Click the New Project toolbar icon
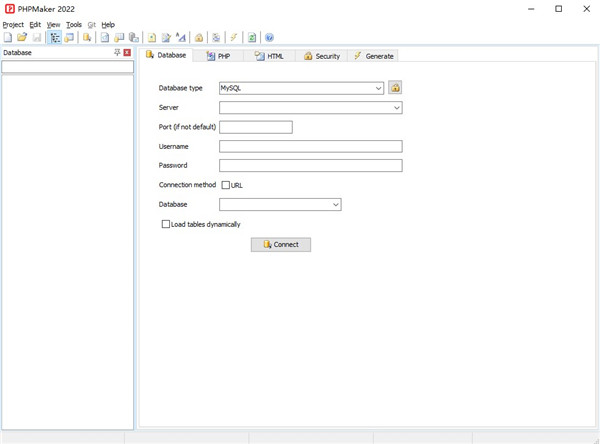Viewport: 600px width, 444px height. pos(8,37)
